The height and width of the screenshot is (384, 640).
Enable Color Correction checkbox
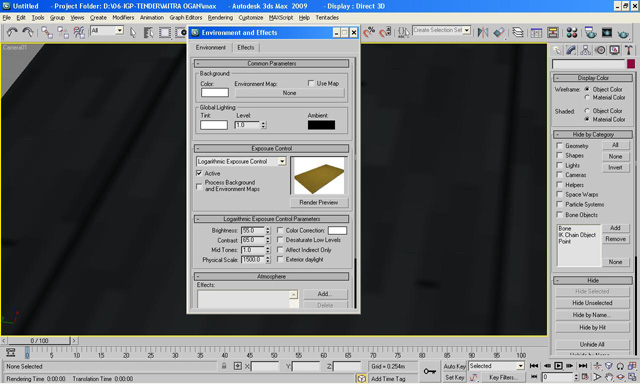coord(280,230)
